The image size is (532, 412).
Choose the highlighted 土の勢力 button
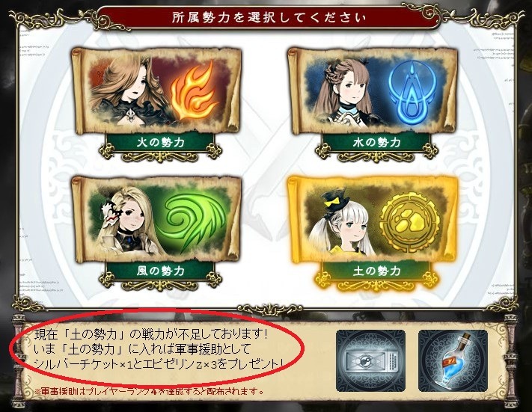(376, 271)
